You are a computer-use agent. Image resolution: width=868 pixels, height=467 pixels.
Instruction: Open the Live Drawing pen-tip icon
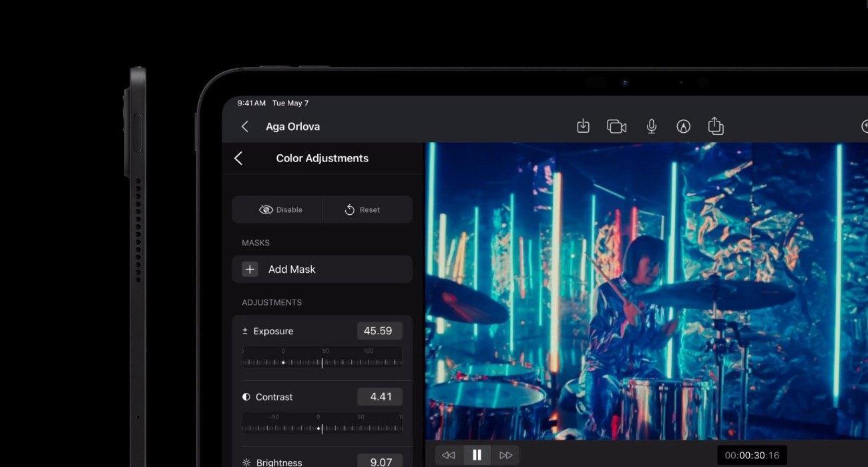coord(683,126)
